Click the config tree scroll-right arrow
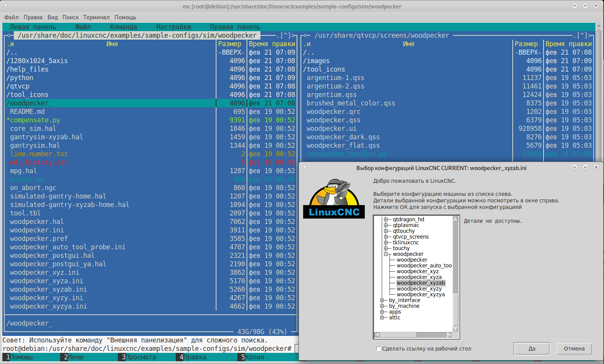Screen dimensions: 604x364 click(x=449, y=335)
